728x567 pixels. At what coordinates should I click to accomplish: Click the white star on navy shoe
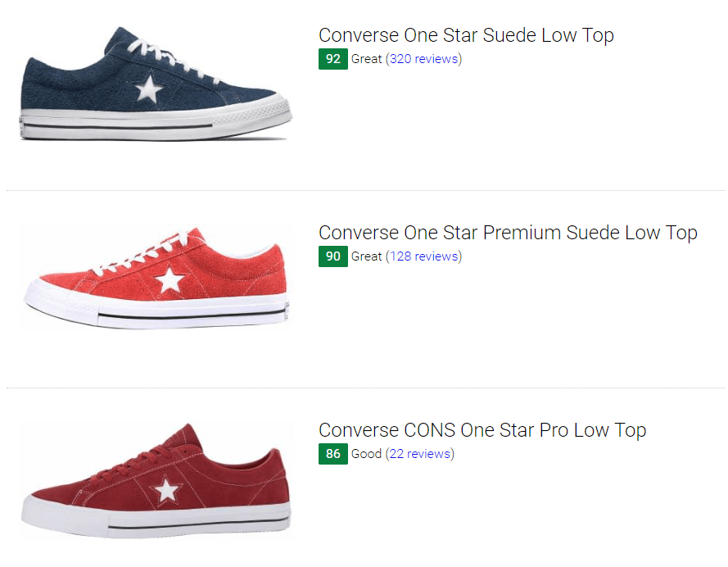pos(148,89)
